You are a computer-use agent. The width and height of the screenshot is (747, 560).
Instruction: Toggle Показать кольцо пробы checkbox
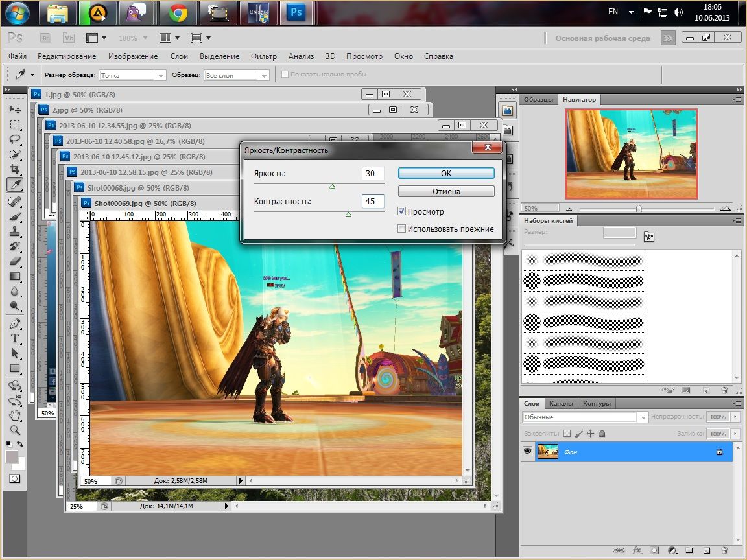coord(285,74)
